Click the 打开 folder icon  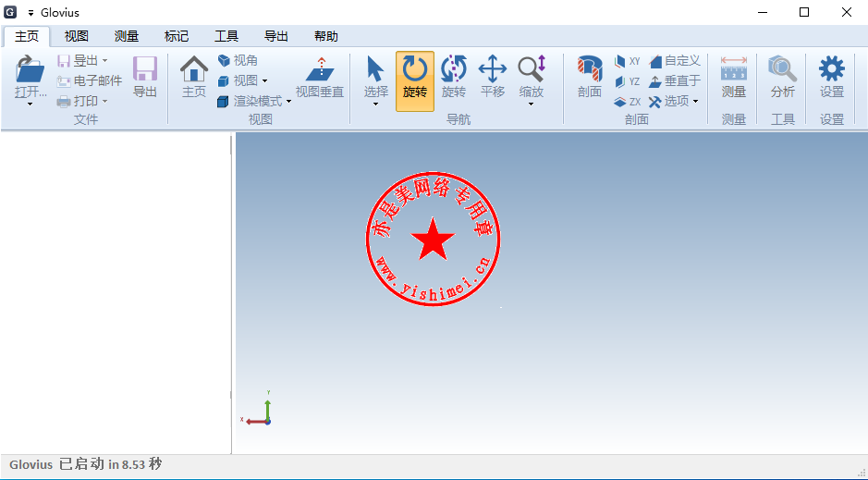tap(30, 69)
